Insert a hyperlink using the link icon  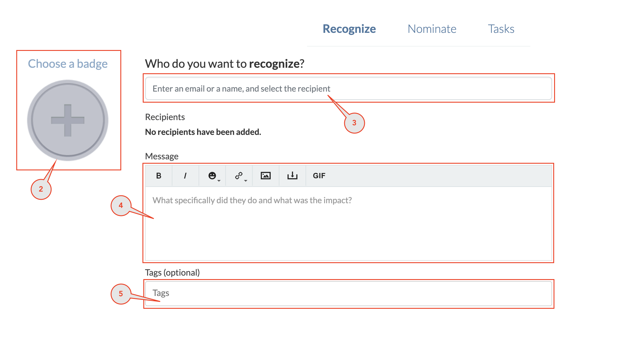click(238, 175)
